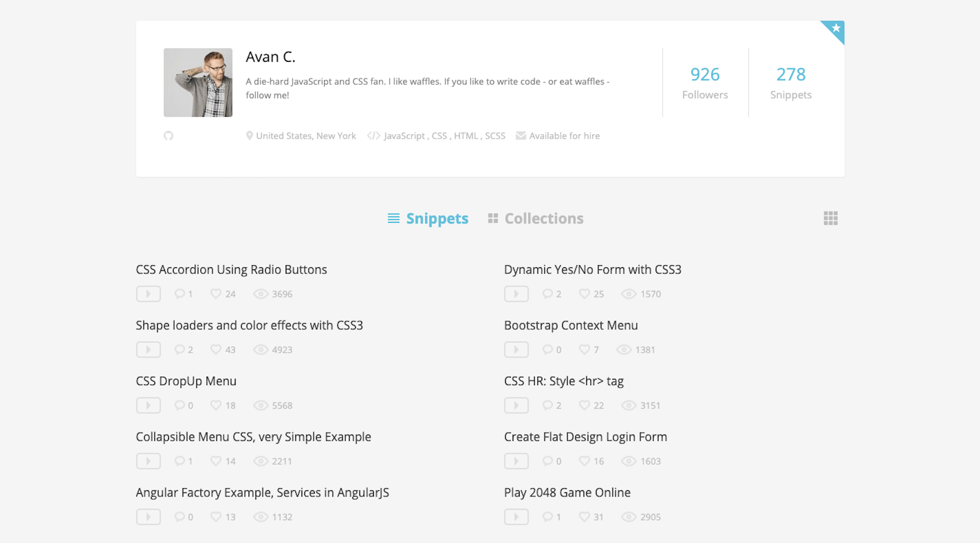
Task: Click views eye icon showing 1132
Action: (261, 517)
